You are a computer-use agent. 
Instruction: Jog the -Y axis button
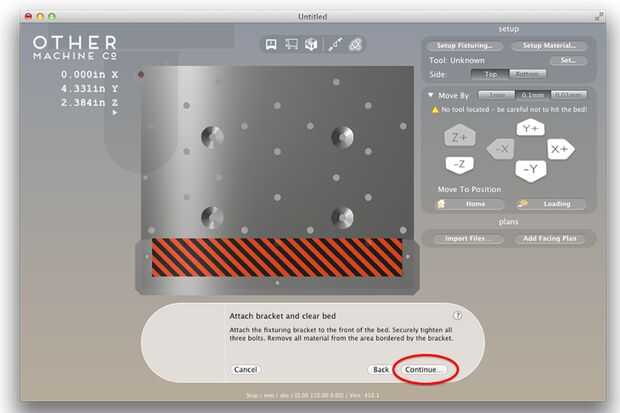[531, 170]
